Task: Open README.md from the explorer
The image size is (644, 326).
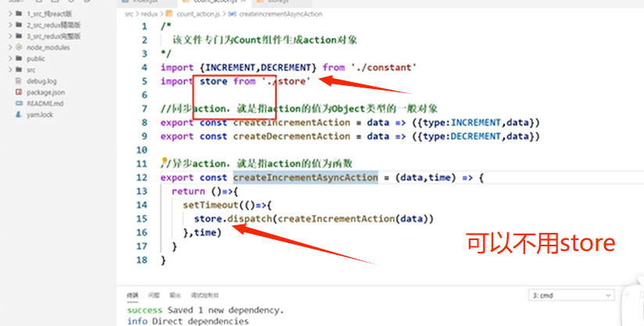Action: pos(45,103)
